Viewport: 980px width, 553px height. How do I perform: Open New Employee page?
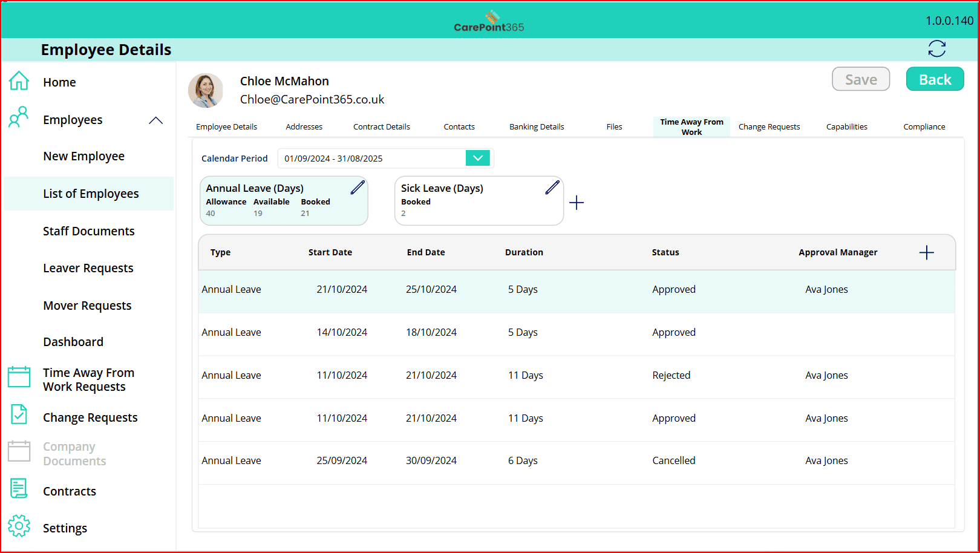coord(83,156)
